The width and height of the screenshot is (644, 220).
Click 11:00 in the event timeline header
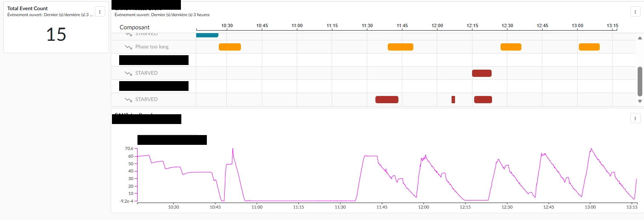click(x=297, y=26)
